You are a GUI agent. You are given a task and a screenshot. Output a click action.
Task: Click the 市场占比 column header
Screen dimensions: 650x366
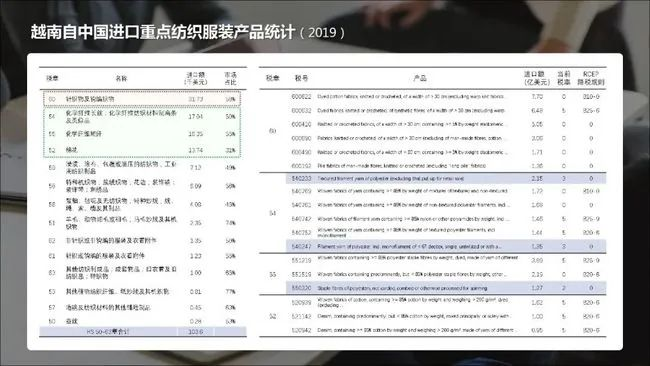tap(230, 78)
